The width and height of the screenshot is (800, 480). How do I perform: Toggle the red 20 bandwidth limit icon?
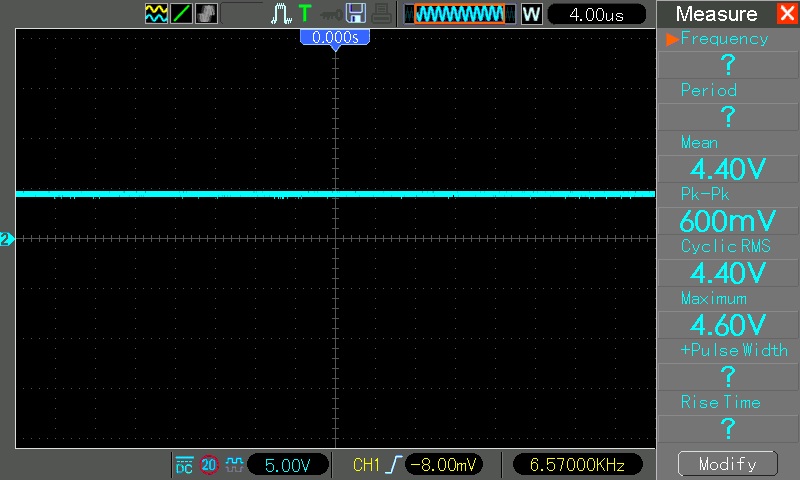click(x=209, y=465)
